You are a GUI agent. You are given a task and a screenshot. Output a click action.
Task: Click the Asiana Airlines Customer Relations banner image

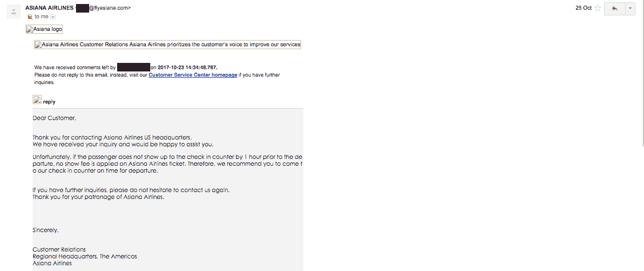(167, 45)
